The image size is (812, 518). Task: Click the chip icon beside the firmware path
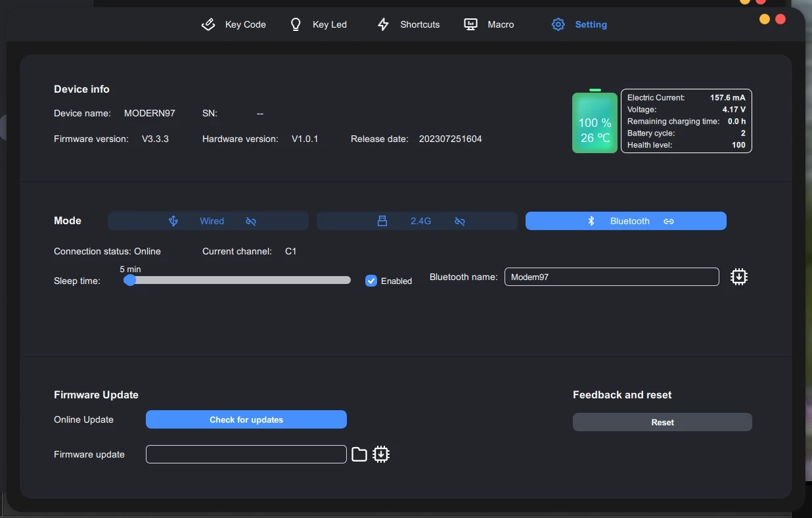381,454
